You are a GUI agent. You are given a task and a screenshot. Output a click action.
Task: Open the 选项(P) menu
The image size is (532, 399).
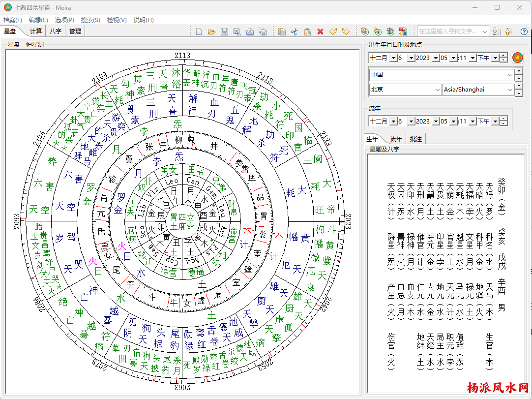(x=64, y=20)
